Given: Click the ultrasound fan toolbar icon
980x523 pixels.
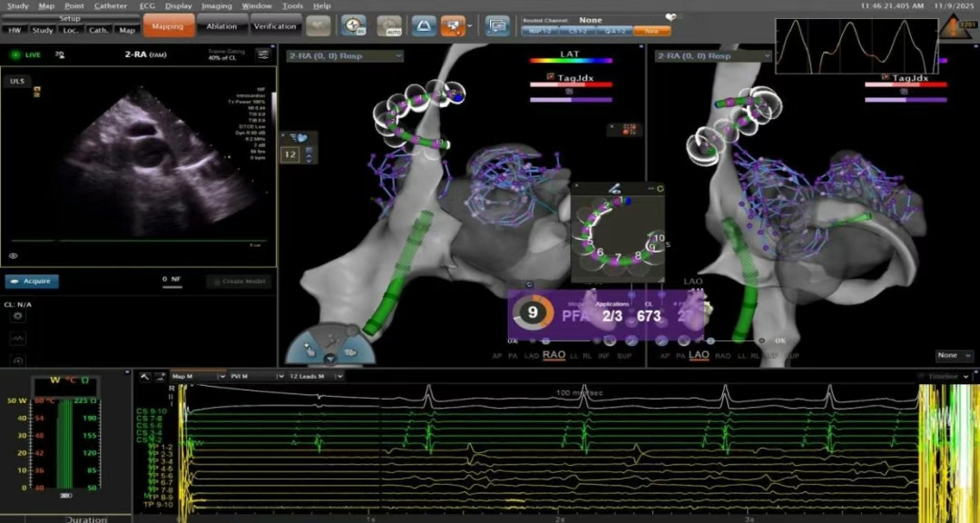Looking at the screenshot, I should pos(423,27).
